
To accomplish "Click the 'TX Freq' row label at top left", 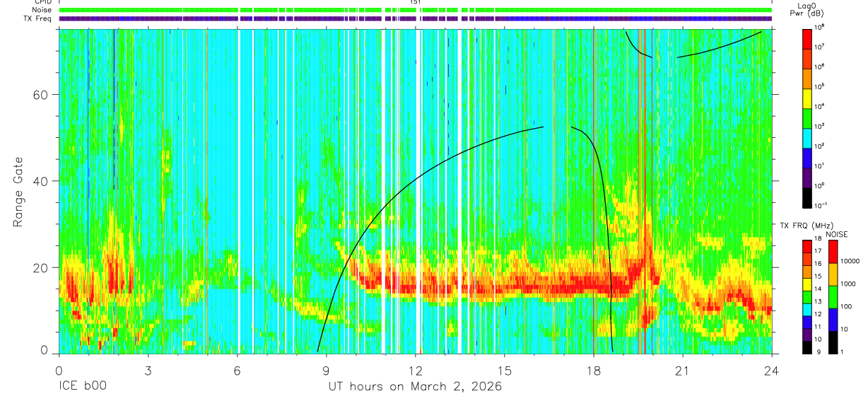I will click(38, 18).
